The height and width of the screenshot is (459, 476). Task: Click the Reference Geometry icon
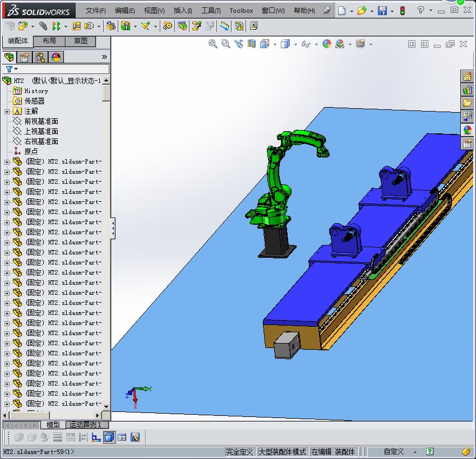146,26
